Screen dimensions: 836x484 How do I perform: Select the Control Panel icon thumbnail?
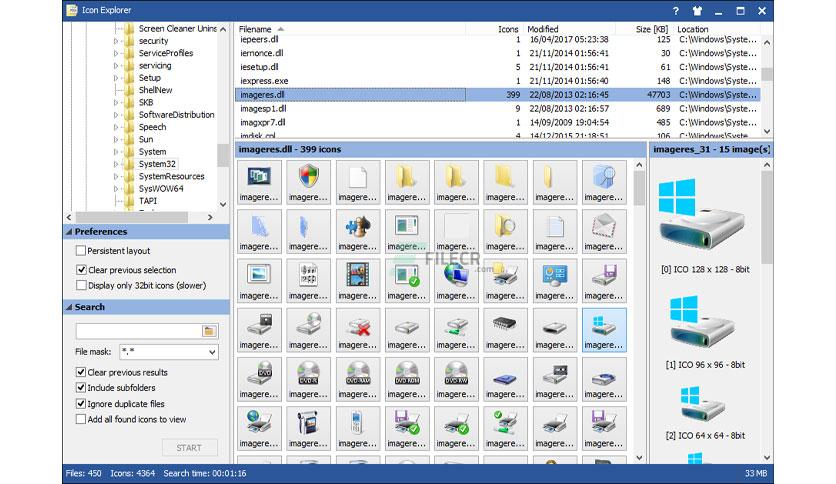coord(554,280)
